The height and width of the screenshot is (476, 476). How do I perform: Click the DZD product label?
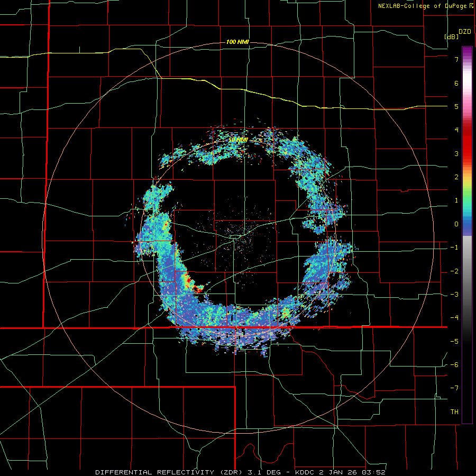[x=465, y=32]
